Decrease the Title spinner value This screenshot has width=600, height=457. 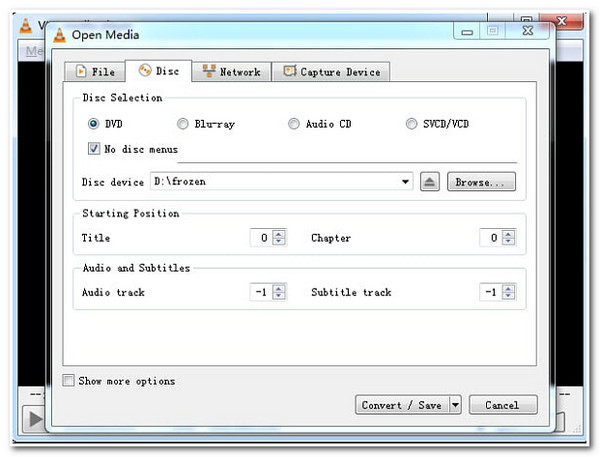pyautogui.click(x=279, y=242)
